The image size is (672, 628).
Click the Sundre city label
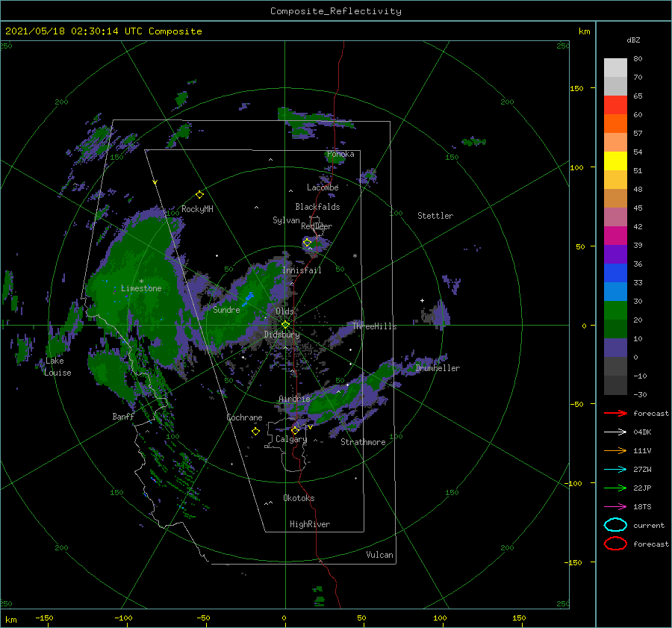click(226, 310)
